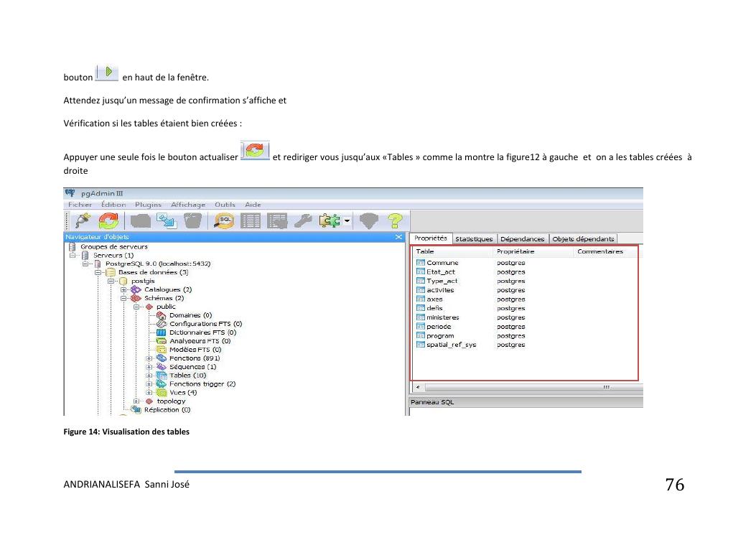This screenshot has height=535, width=756.
Task: Click the create object icon with blue squares
Action: [x=165, y=219]
